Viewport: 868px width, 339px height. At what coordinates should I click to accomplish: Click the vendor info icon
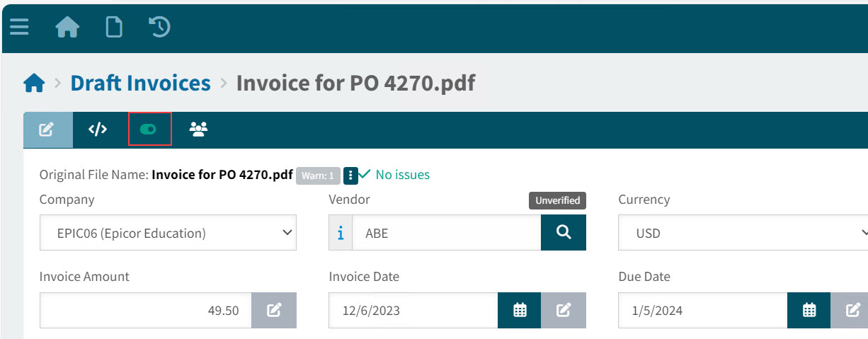pyautogui.click(x=341, y=233)
